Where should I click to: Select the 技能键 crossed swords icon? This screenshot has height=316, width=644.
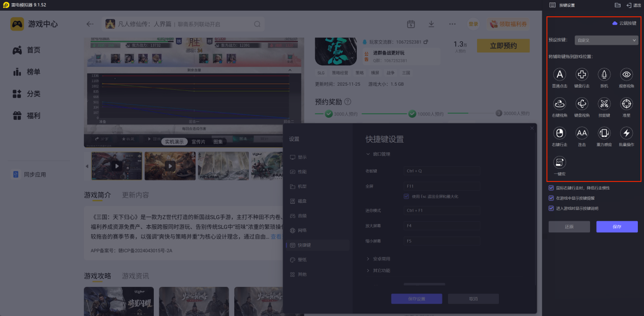point(604,104)
